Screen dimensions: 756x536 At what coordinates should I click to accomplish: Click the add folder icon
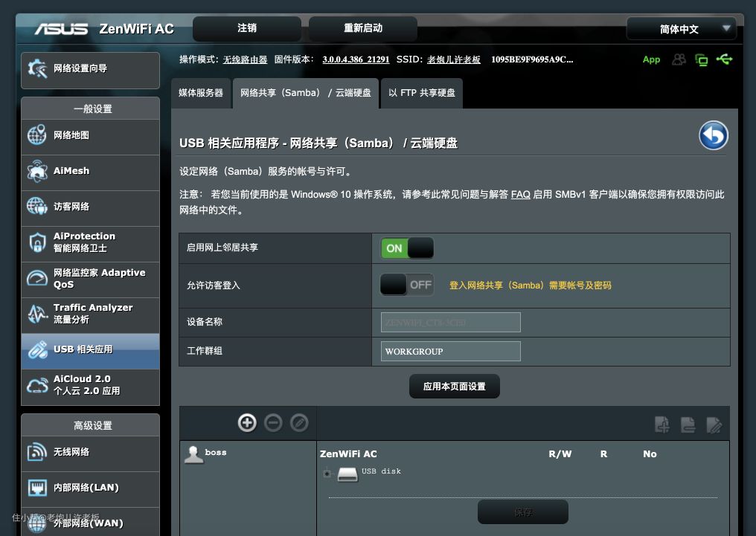click(x=661, y=424)
